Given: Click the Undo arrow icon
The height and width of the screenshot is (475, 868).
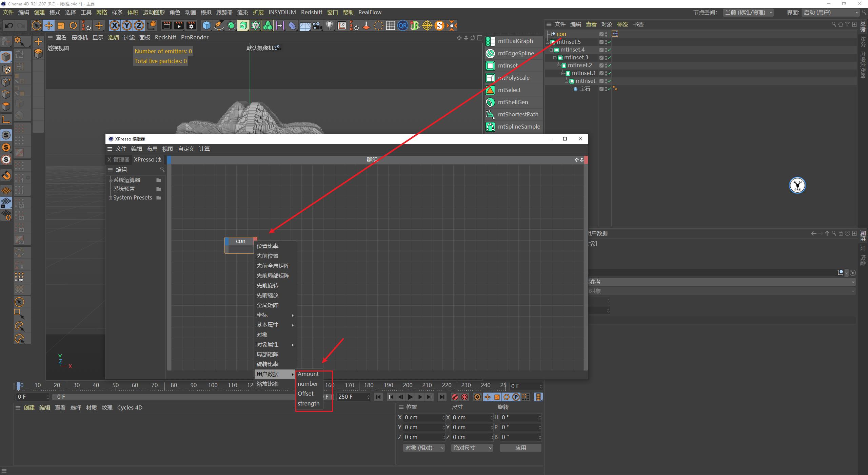Looking at the screenshot, I should tap(9, 25).
